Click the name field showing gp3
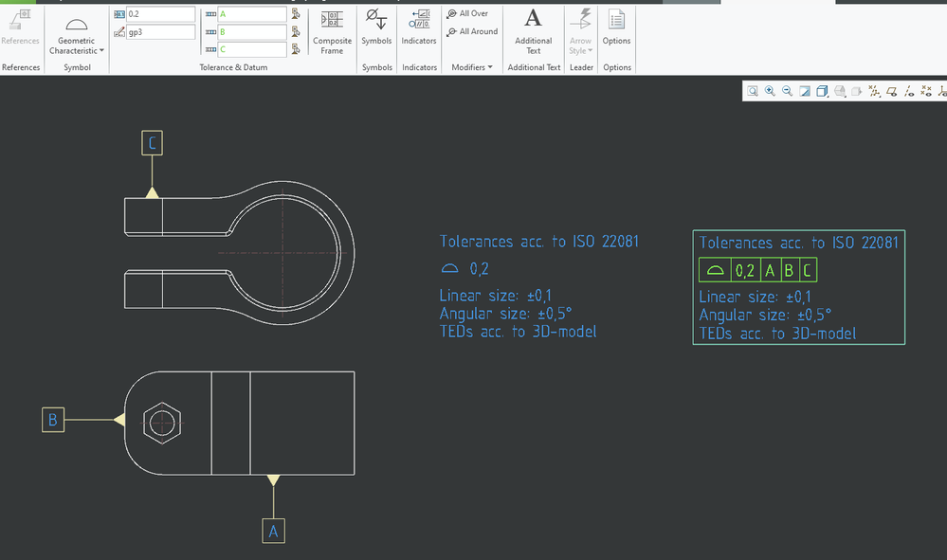This screenshot has width=947, height=560. click(x=159, y=32)
